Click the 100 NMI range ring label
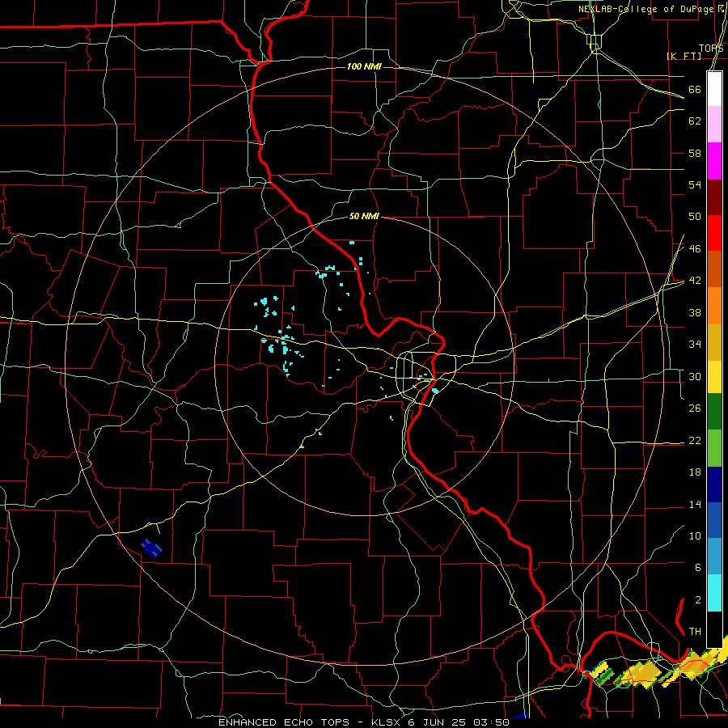The width and height of the screenshot is (728, 728). click(x=364, y=66)
